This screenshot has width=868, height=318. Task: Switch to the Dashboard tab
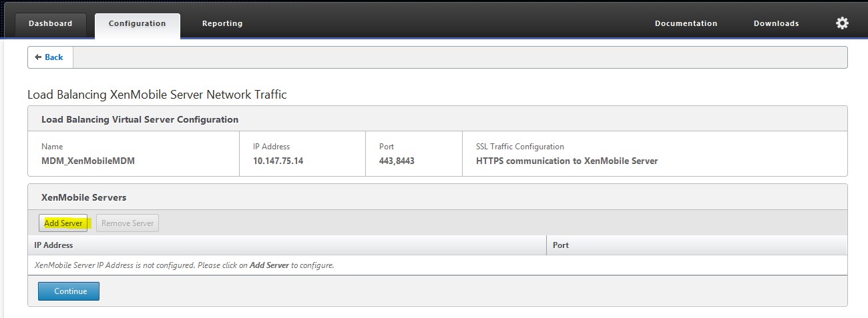coord(51,24)
